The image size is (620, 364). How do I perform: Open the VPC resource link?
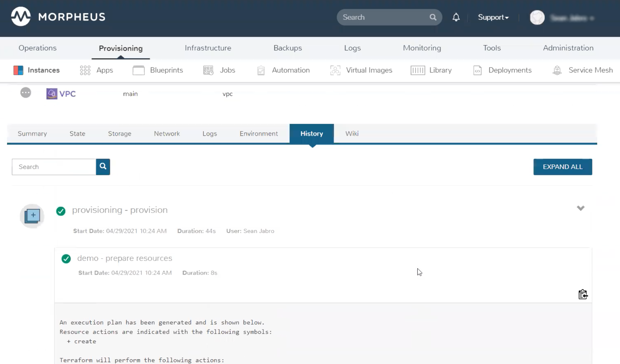coord(67,94)
